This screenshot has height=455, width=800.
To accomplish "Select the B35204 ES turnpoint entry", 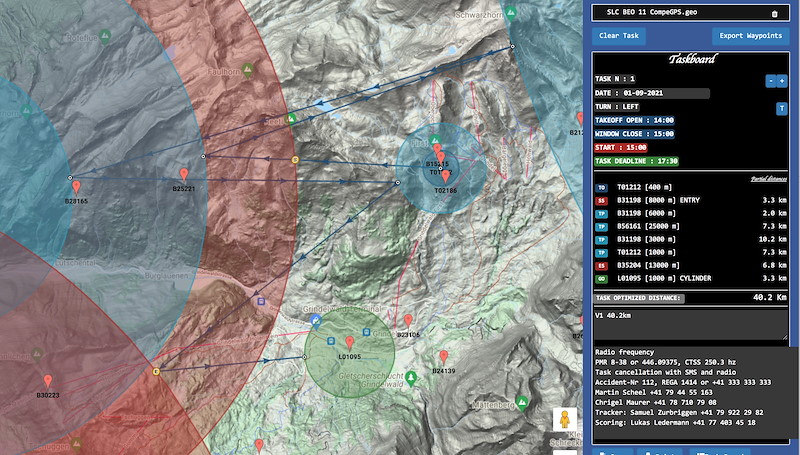I will [x=690, y=266].
